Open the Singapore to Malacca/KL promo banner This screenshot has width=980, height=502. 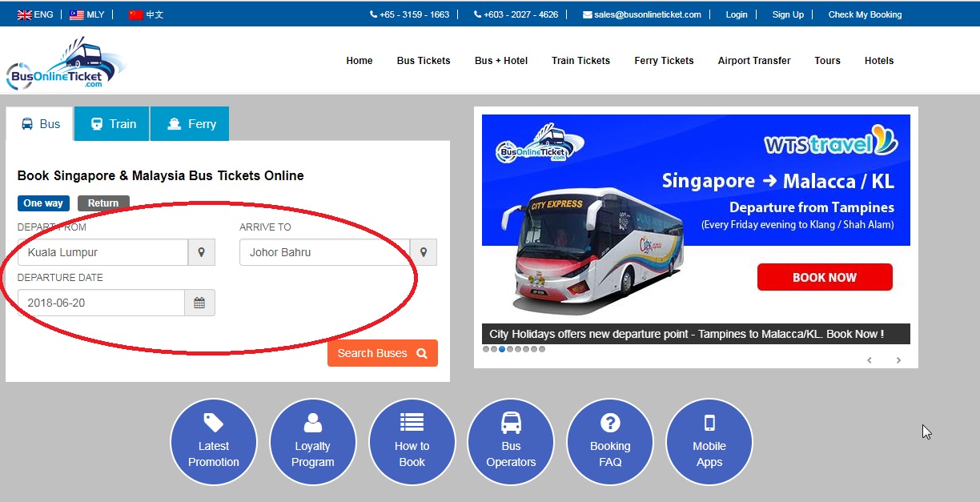point(696,228)
